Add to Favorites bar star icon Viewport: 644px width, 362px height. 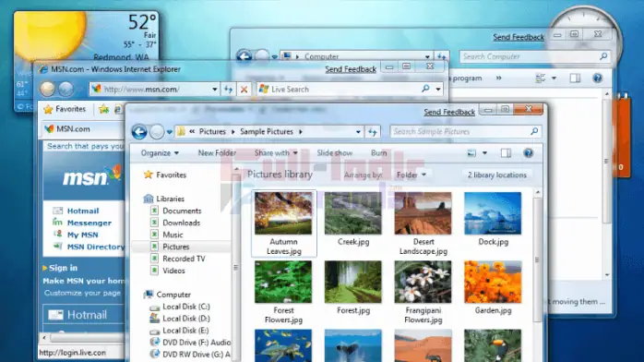click(x=103, y=109)
